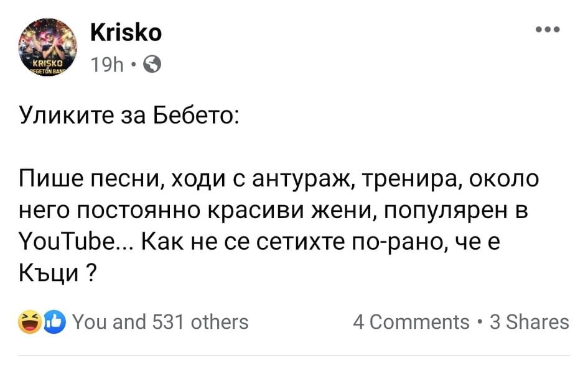View who reacted: You and 531 others

pos(161,322)
